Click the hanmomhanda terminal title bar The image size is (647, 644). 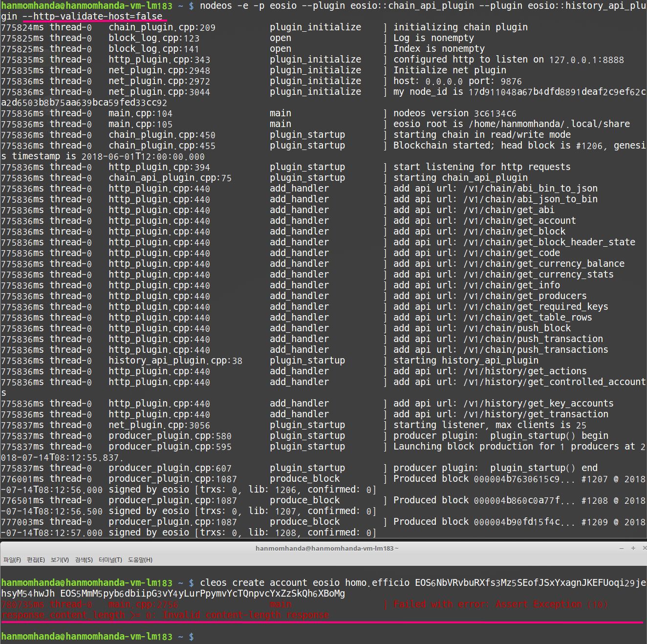click(x=326, y=548)
